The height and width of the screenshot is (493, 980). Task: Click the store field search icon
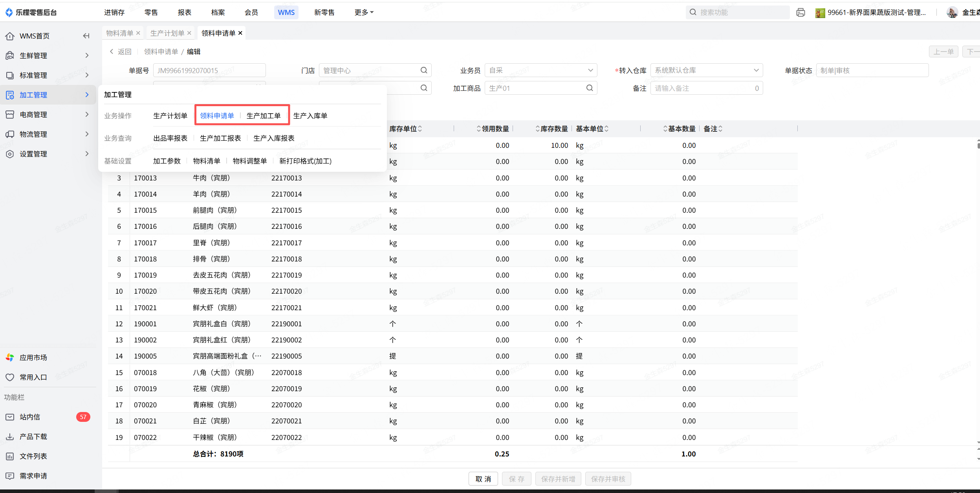point(424,70)
